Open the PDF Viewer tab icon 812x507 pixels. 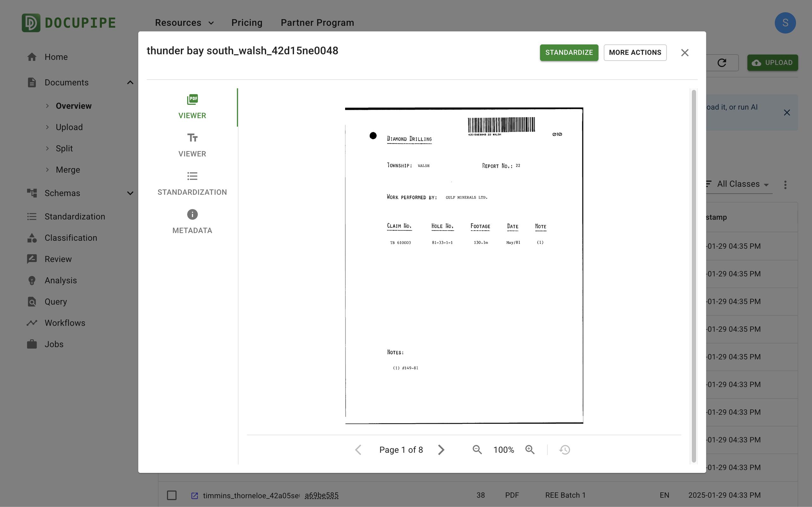click(192, 100)
